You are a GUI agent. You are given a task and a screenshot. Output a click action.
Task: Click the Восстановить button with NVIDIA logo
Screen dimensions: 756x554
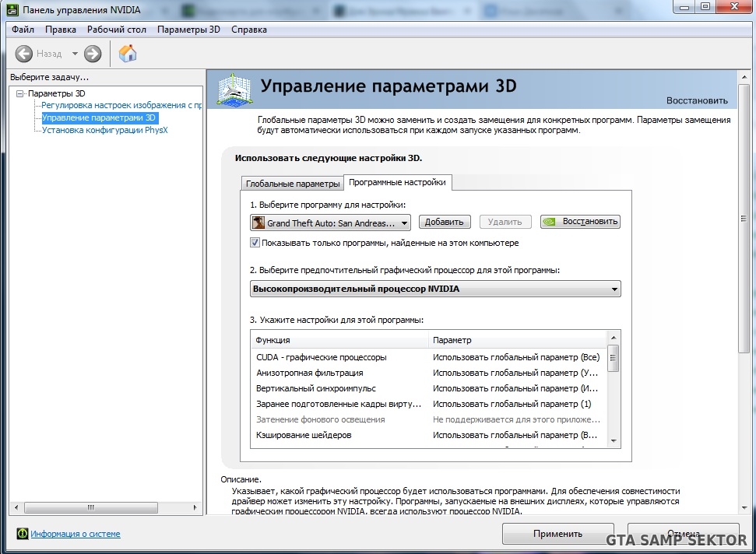tap(580, 222)
